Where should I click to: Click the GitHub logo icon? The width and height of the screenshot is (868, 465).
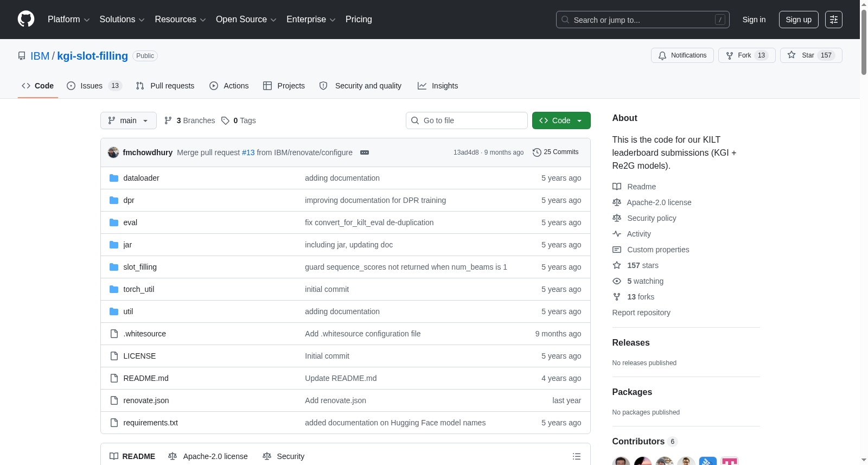click(x=26, y=19)
